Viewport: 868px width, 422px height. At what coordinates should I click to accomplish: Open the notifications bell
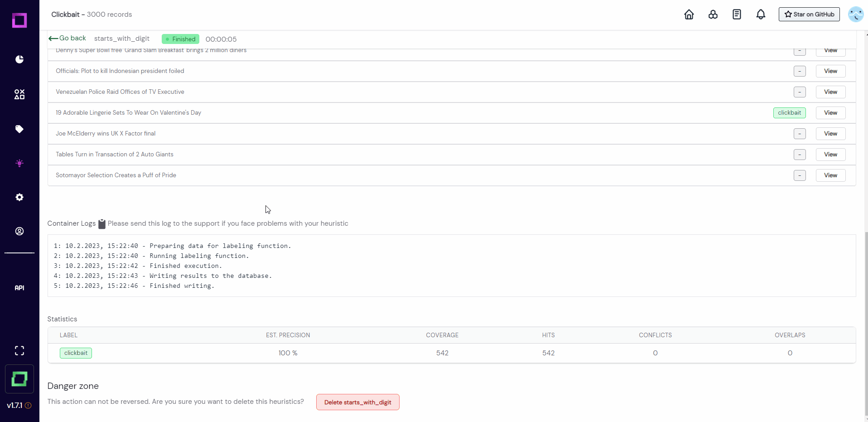coord(761,15)
